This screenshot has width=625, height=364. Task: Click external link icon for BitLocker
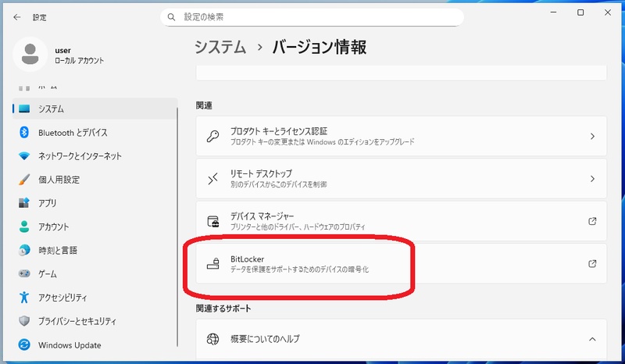tap(592, 263)
